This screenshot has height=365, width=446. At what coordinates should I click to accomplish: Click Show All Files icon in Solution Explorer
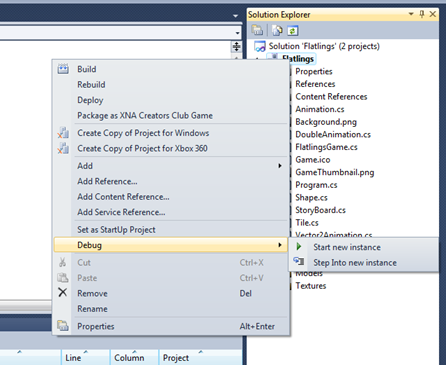[x=277, y=31]
